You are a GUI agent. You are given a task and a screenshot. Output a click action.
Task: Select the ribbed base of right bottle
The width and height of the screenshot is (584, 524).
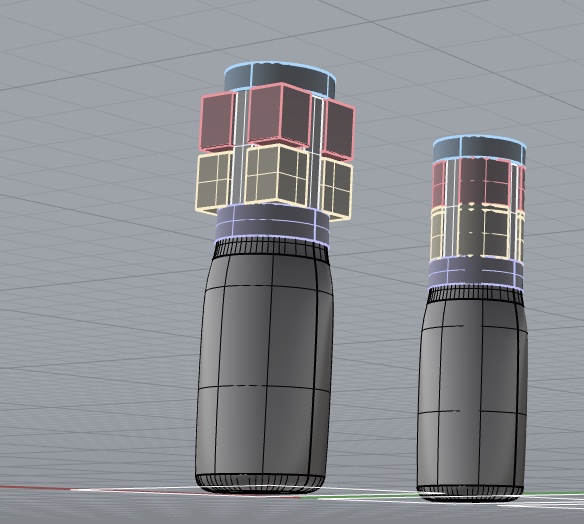[x=470, y=493]
